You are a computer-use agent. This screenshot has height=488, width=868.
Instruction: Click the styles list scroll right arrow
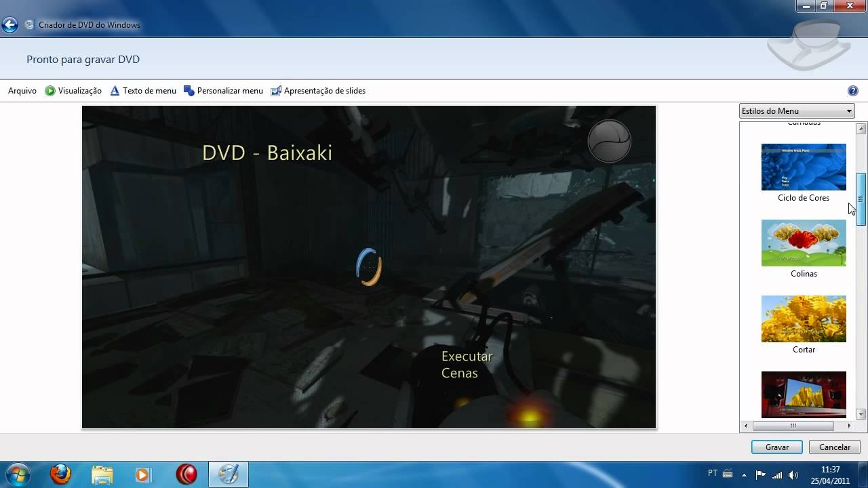[x=849, y=426]
